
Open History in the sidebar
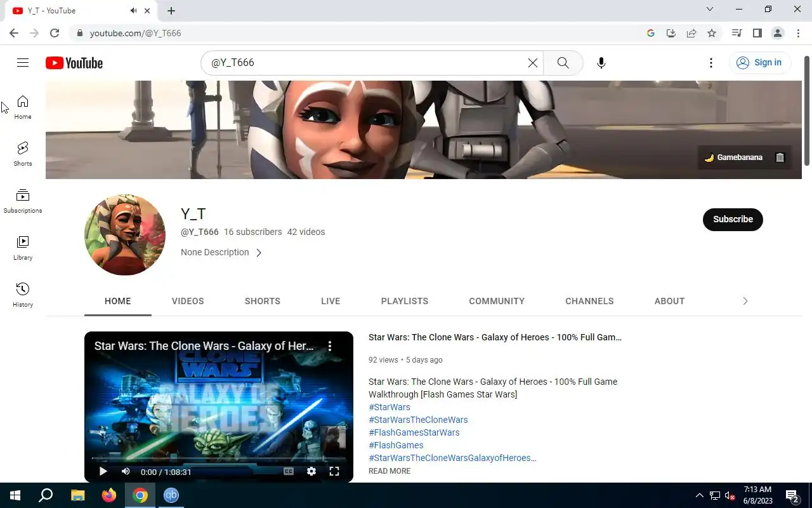[23, 295]
